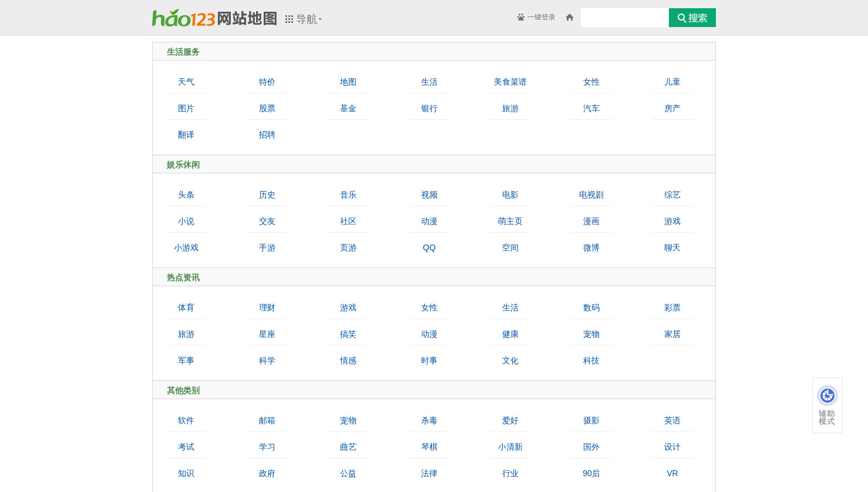Focus the search input field
The image size is (868, 492).
625,18
